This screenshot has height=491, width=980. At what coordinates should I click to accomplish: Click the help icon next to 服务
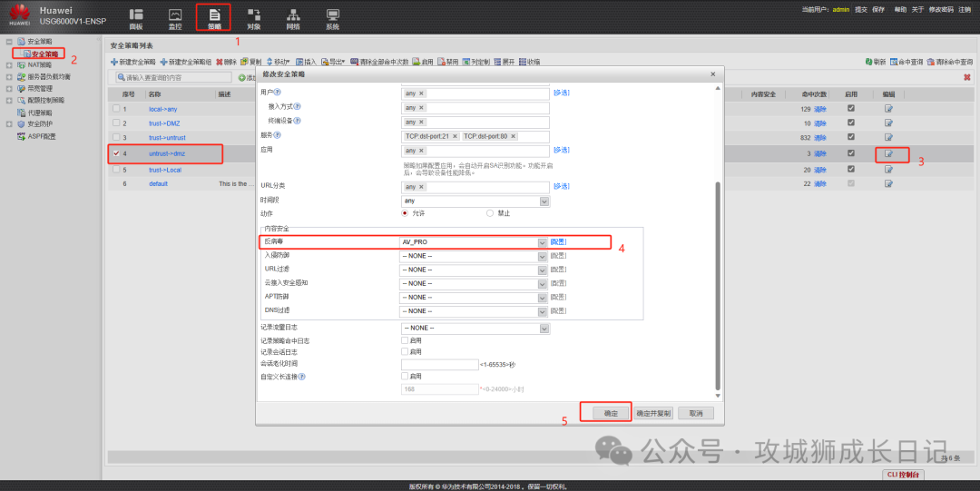tap(276, 135)
